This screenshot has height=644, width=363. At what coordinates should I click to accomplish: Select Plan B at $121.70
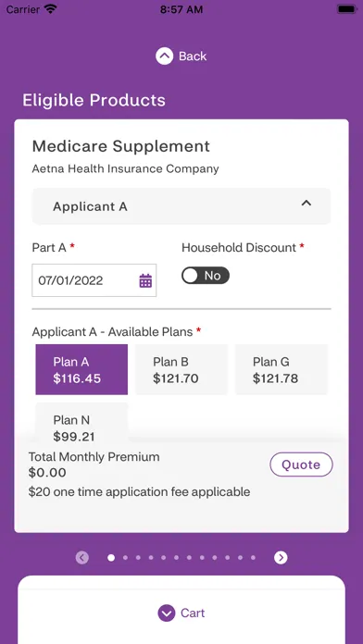pyautogui.click(x=181, y=369)
